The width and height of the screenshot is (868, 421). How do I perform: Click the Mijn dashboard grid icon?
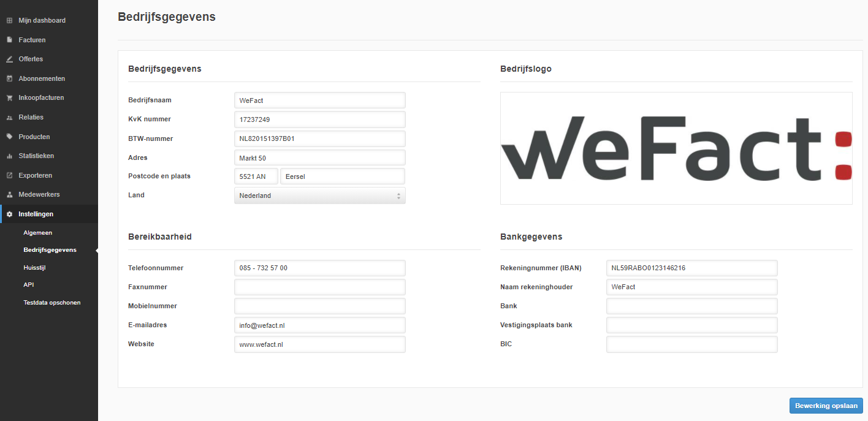(9, 20)
